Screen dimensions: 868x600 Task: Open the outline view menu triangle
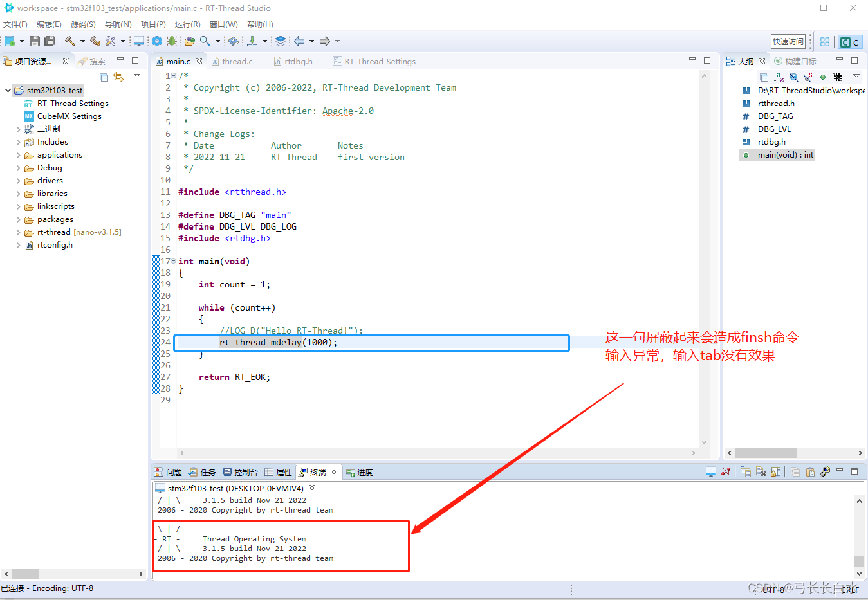pyautogui.click(x=856, y=76)
